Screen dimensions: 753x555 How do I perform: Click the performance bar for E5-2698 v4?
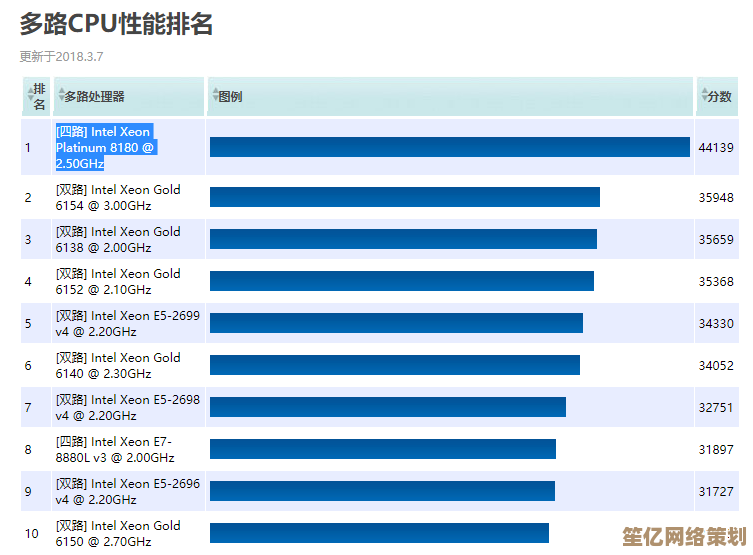pyautogui.click(x=388, y=407)
